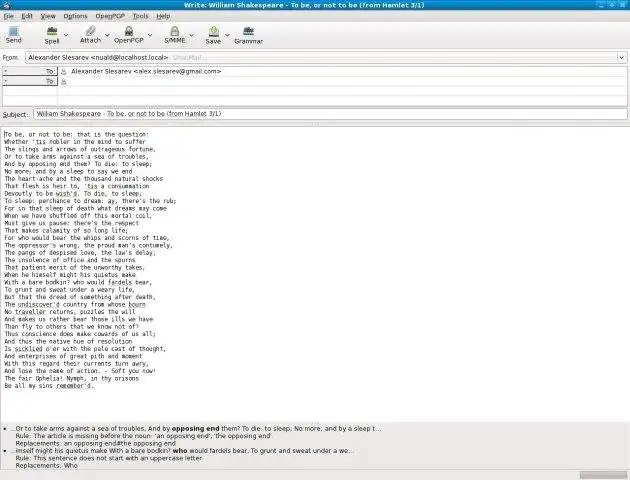Click grammar result 'opposing end' sentence
The width and height of the screenshot is (630, 480).
[x=198, y=429]
